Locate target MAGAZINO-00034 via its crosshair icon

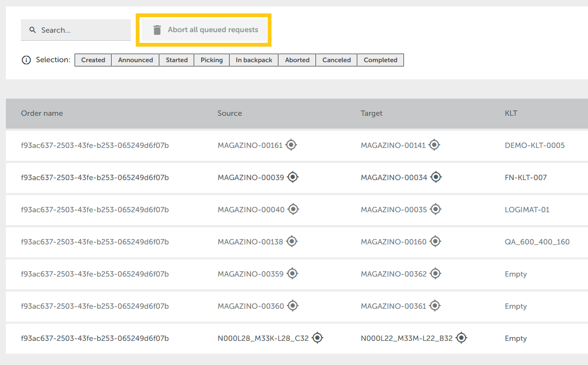pos(436,177)
